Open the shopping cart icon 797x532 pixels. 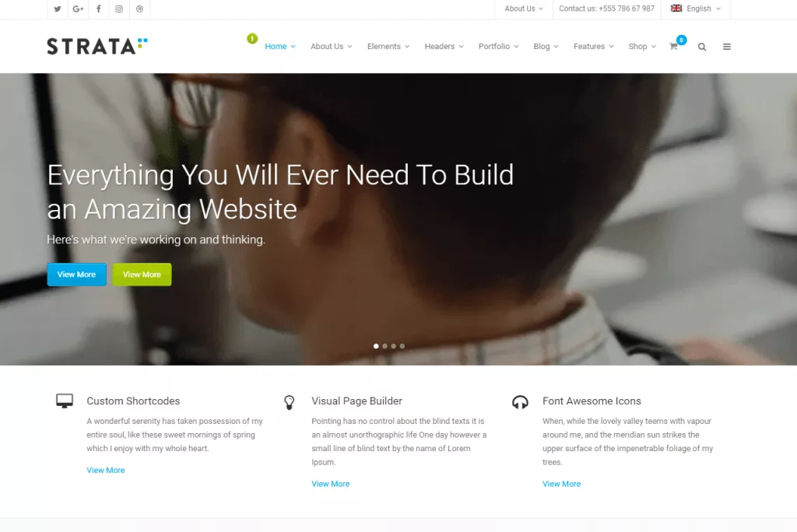coord(673,46)
